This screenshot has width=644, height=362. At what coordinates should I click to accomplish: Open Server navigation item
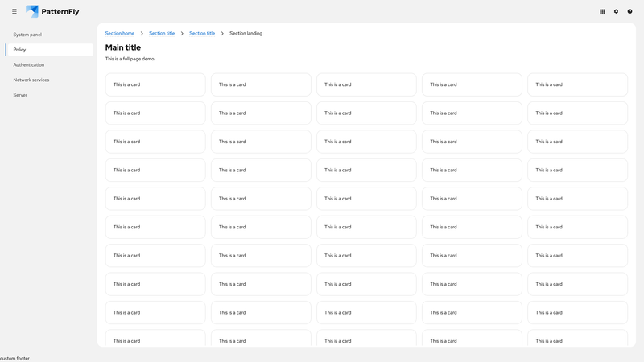click(49, 95)
